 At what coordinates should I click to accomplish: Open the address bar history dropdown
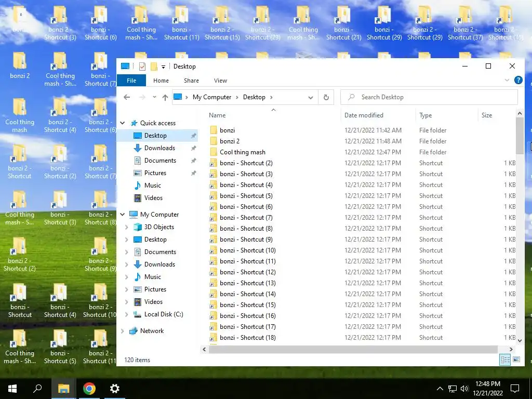311,97
